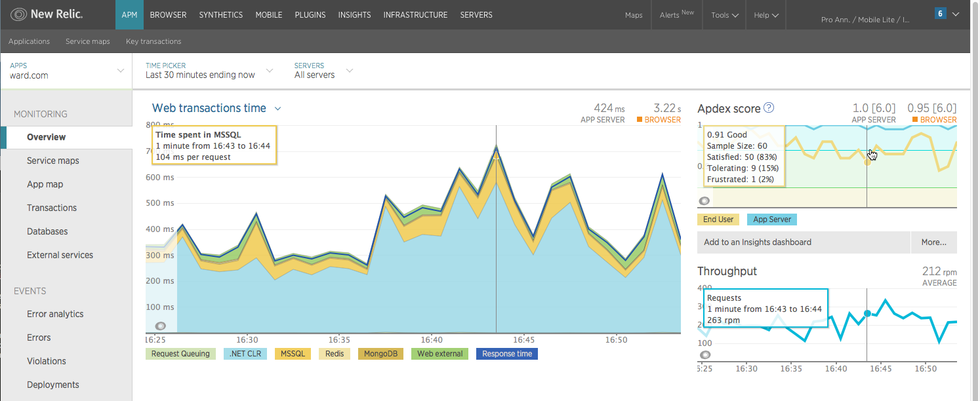Click the 1.0 [6.0] App Server Apdex value
The image size is (980, 401).
(x=874, y=108)
